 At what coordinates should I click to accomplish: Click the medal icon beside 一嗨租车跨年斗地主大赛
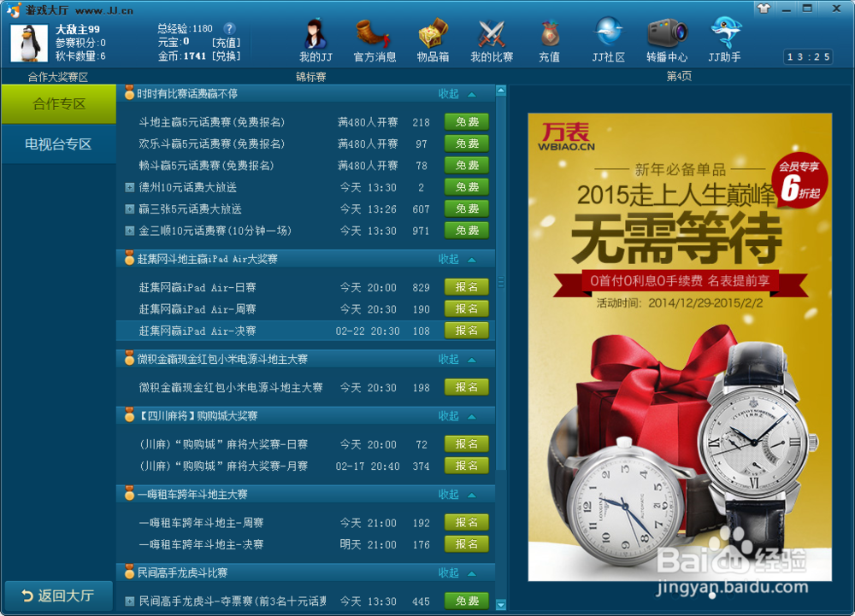pyautogui.click(x=129, y=494)
